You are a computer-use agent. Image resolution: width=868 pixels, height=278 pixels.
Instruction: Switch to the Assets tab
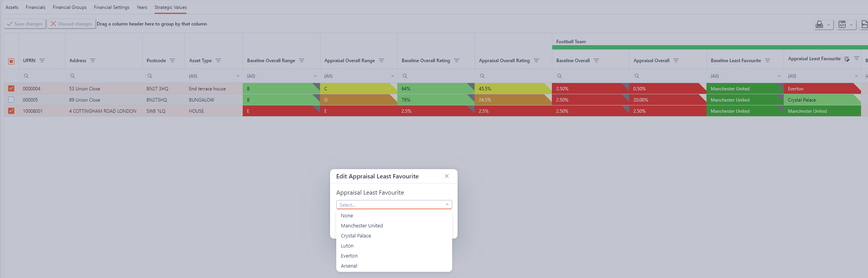12,7
